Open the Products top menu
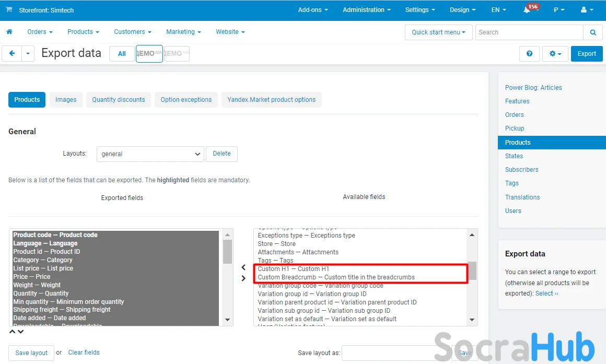The image size is (606, 364). [x=83, y=32]
